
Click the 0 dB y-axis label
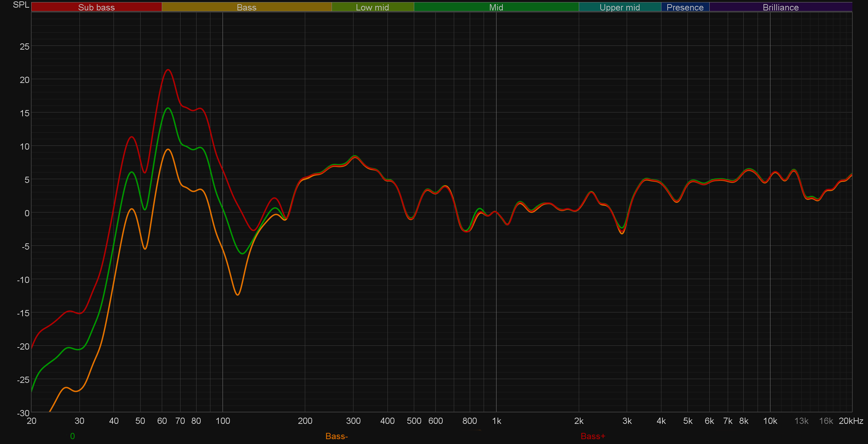pyautogui.click(x=27, y=213)
